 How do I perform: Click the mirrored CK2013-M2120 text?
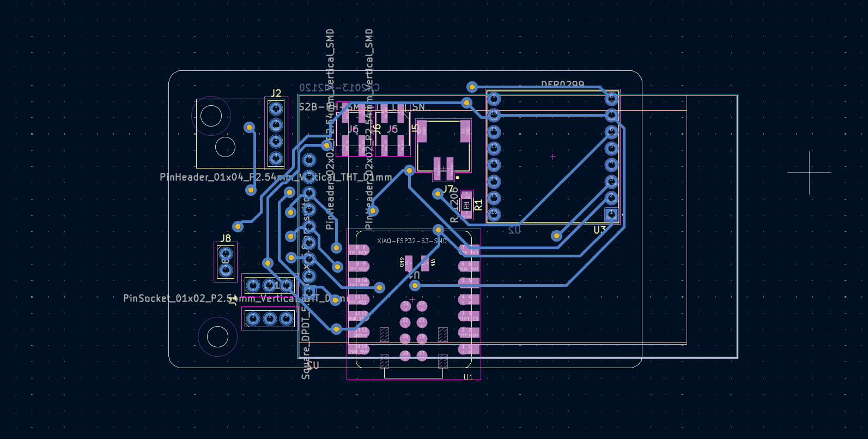339,87
